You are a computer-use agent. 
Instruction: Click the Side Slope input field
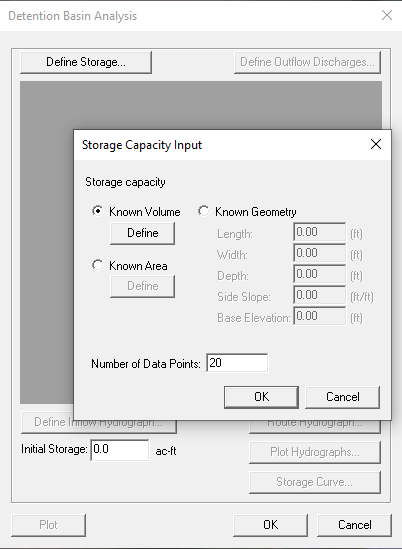point(319,295)
